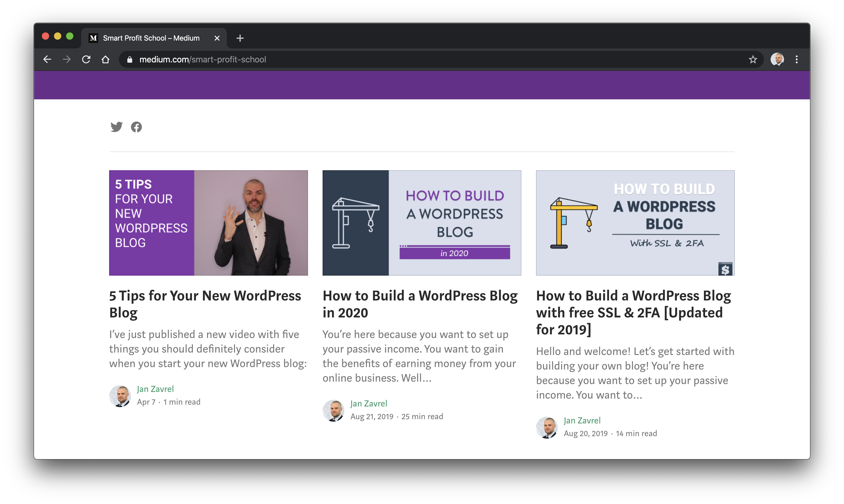The width and height of the screenshot is (844, 504).
Task: Open the Chrome three-dot menu
Action: tap(796, 59)
